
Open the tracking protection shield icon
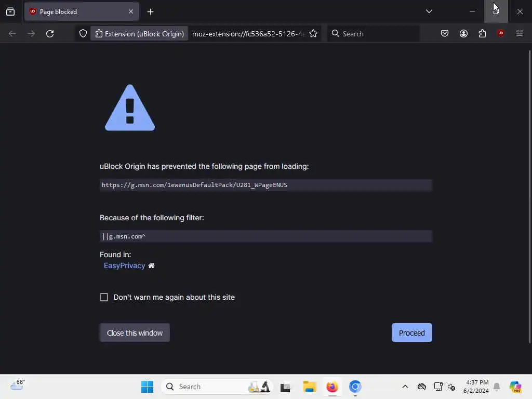tap(83, 34)
